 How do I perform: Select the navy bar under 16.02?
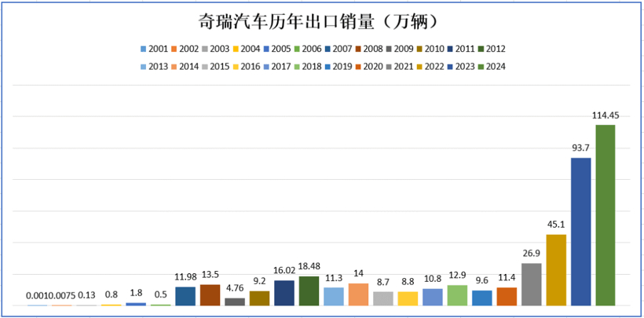point(284,293)
